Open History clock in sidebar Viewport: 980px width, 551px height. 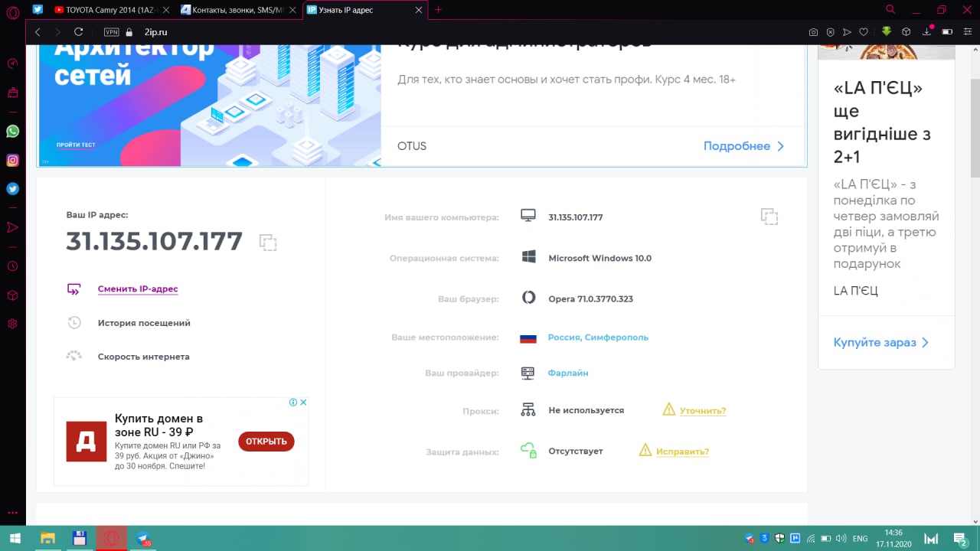[12, 266]
